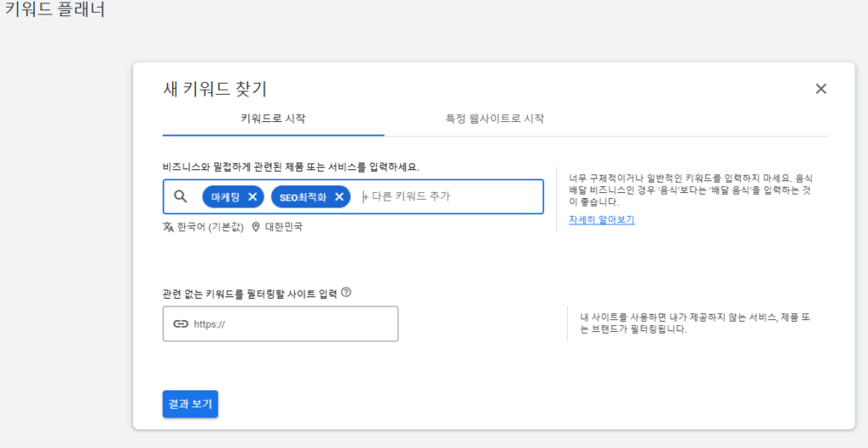Image resolution: width=868 pixels, height=448 pixels.
Task: Open the 자세히 알아보기 link
Action: pyautogui.click(x=602, y=219)
